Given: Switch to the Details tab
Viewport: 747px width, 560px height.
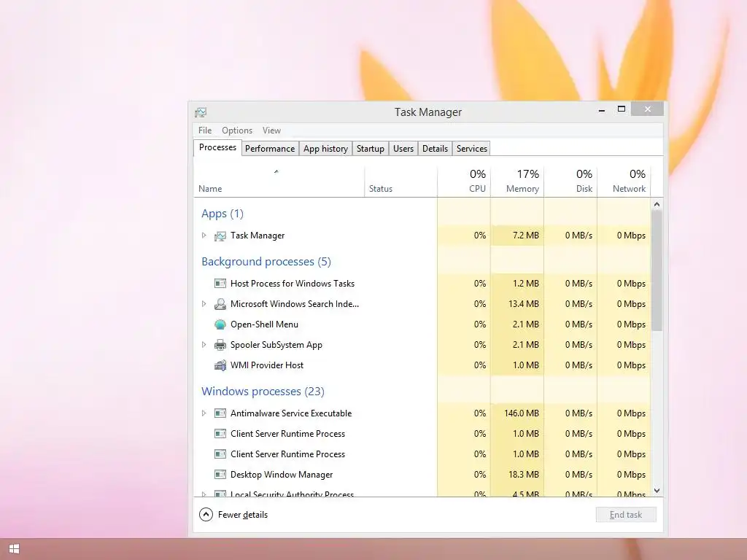Looking at the screenshot, I should tap(435, 149).
